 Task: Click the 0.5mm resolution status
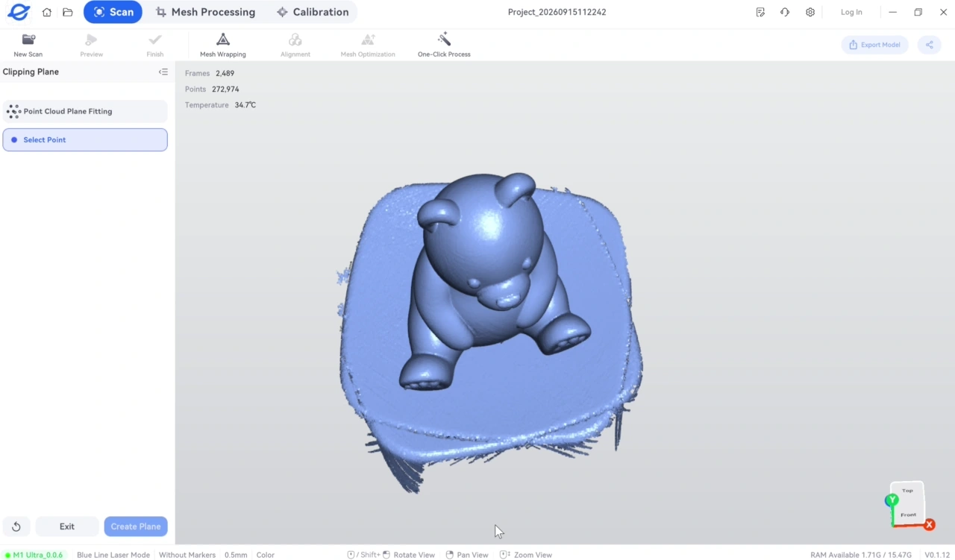(236, 555)
